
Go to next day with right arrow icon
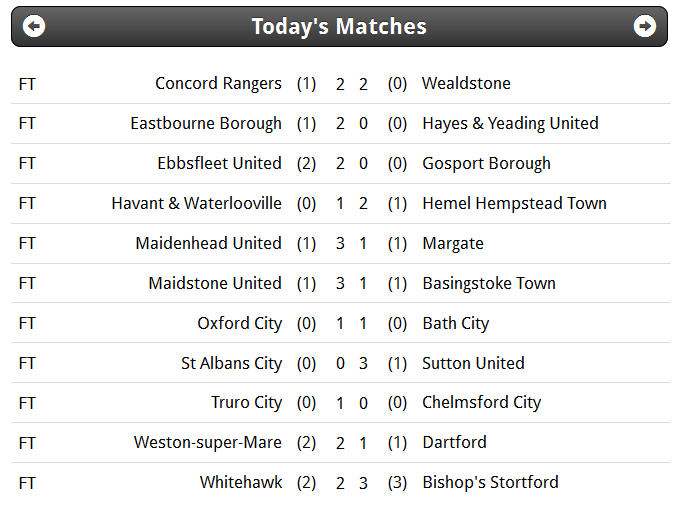(644, 26)
